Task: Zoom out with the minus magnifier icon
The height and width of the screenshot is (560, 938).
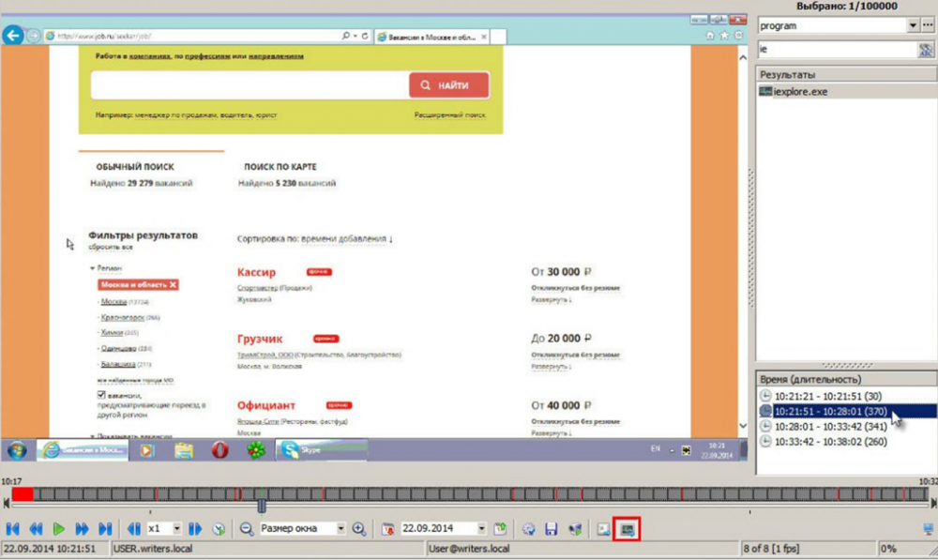Action: tap(247, 529)
